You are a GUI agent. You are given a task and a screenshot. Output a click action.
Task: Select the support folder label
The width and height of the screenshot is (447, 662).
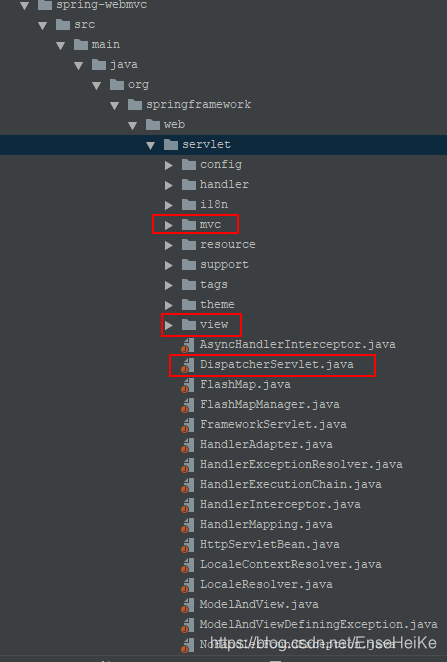(x=224, y=265)
